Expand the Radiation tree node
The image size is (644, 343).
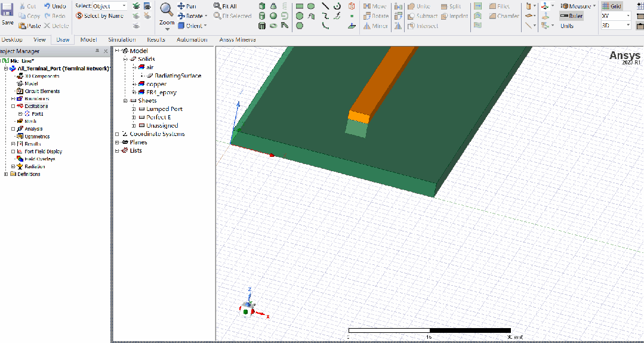click(x=13, y=166)
